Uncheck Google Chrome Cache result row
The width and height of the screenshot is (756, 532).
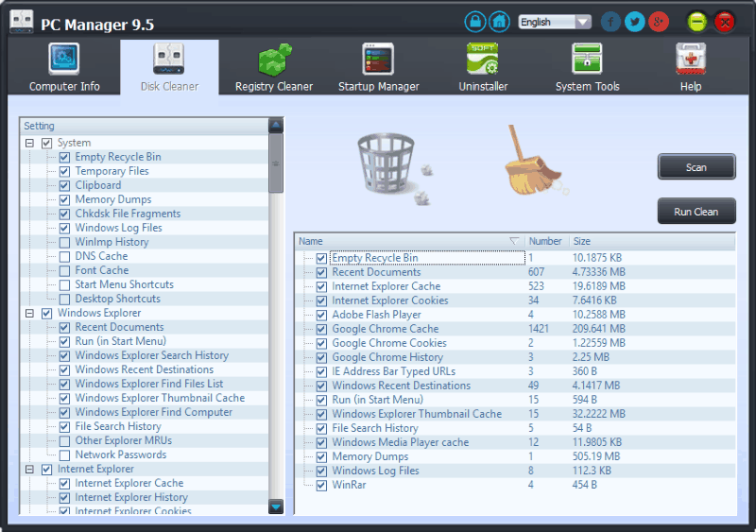pos(321,330)
